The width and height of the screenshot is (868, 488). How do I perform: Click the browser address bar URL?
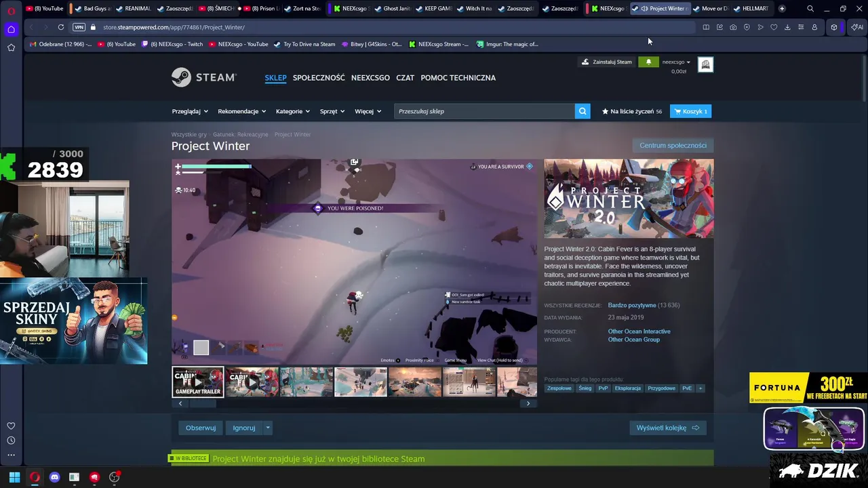coord(174,27)
